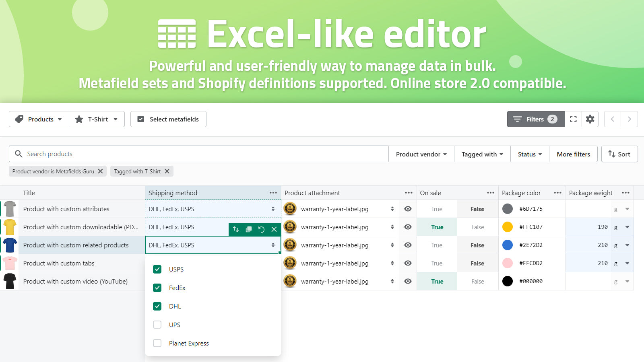Apply value to column using sort-arrows icon
This screenshot has width=644, height=362.
point(235,229)
